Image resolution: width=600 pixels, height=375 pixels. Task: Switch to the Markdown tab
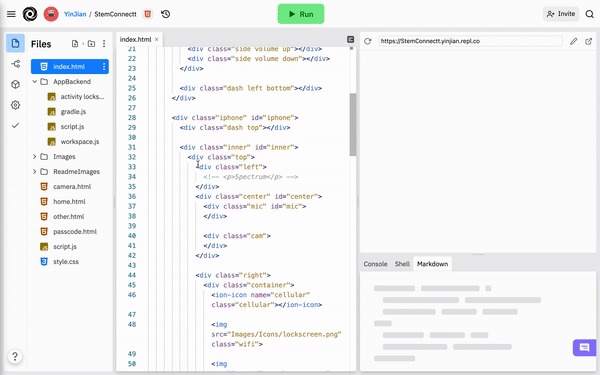click(432, 264)
